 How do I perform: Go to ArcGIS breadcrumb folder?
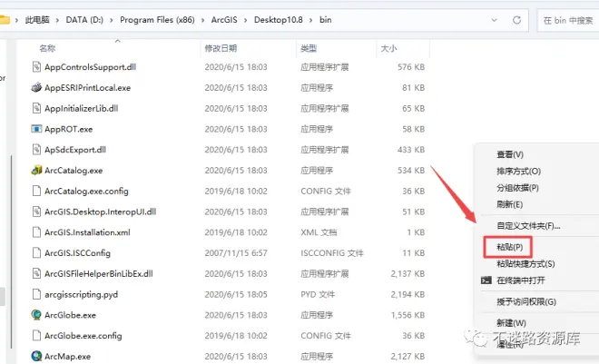click(224, 20)
